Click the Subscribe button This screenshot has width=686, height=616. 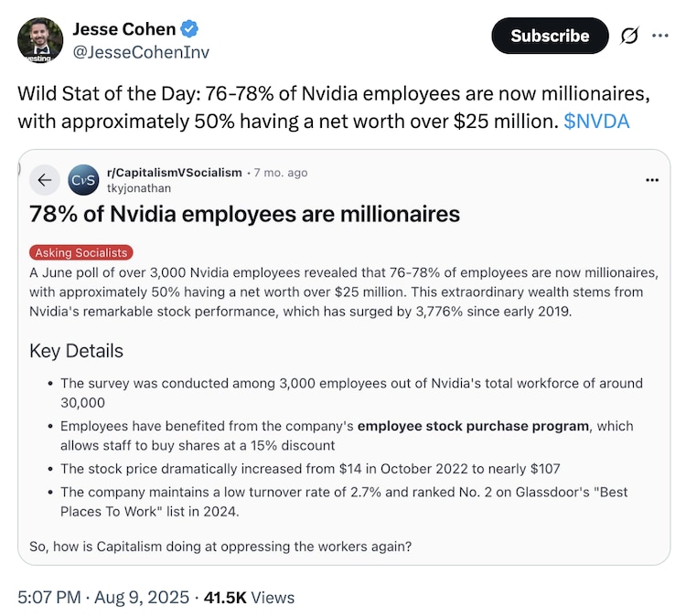[x=550, y=36]
